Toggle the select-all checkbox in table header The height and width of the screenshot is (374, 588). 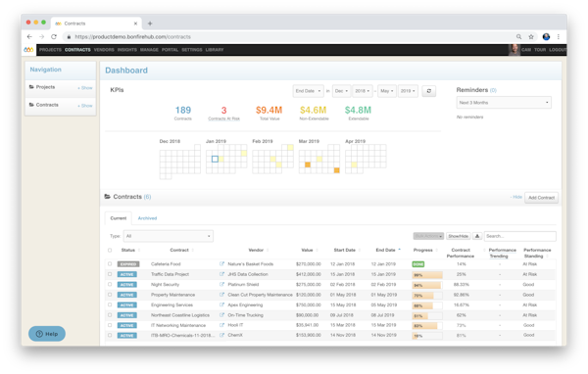[x=110, y=250]
